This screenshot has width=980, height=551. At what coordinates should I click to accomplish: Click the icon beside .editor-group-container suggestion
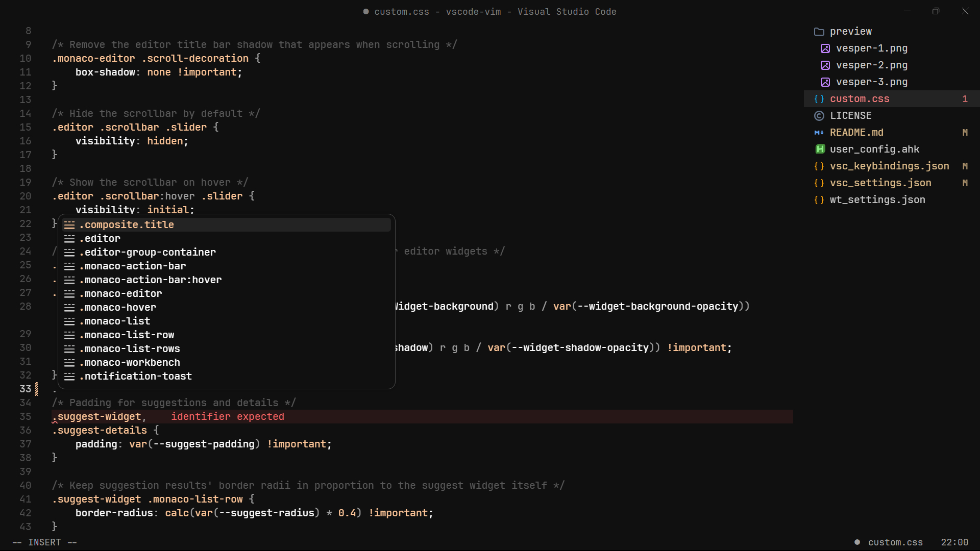coord(69,253)
